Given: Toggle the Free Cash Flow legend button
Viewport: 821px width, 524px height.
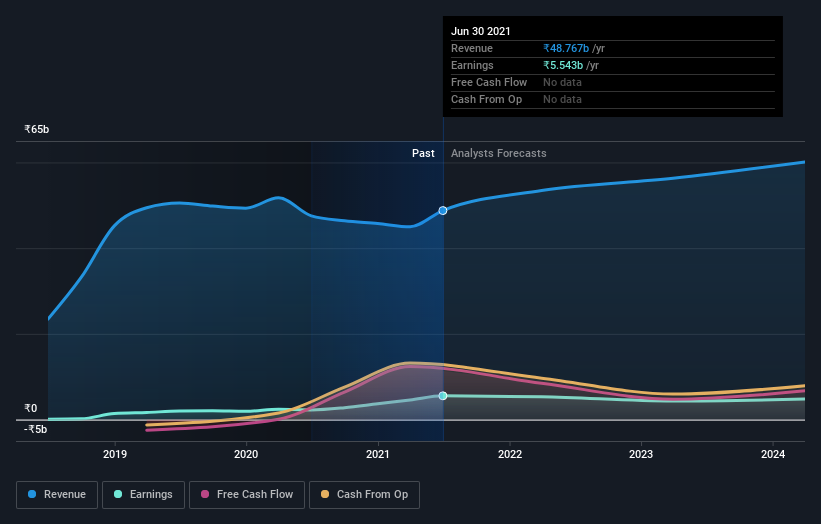Looking at the screenshot, I should click(x=247, y=495).
